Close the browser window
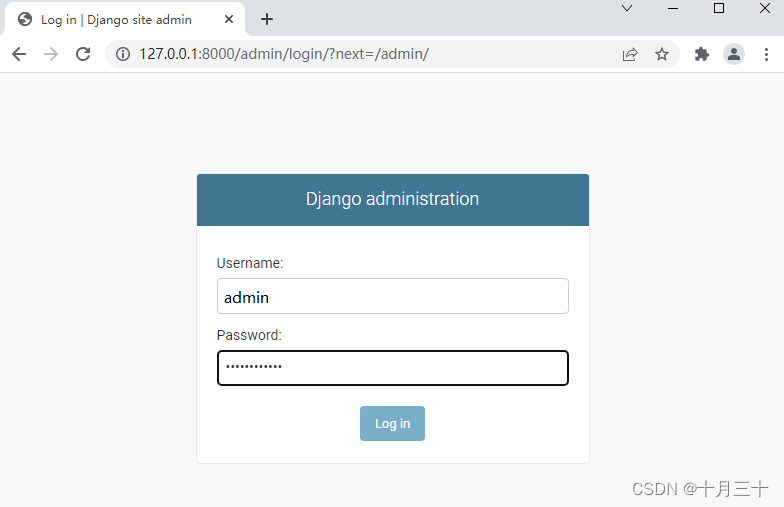Screen dimensions: 784x507 coord(765,8)
